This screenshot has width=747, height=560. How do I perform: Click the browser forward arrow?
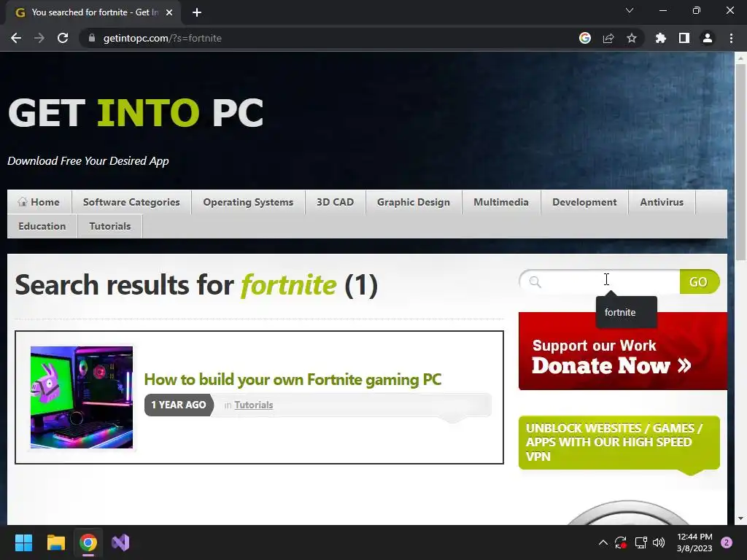coord(39,38)
